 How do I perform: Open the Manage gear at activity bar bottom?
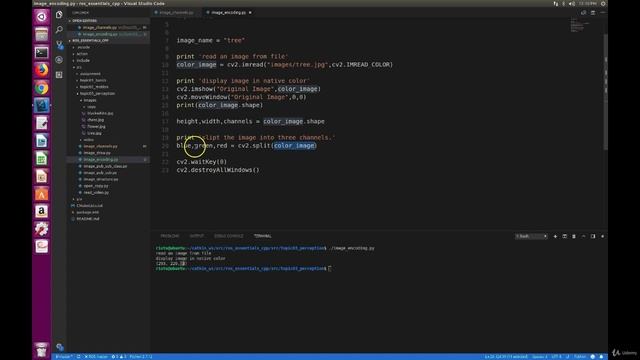pyautogui.click(x=60, y=347)
